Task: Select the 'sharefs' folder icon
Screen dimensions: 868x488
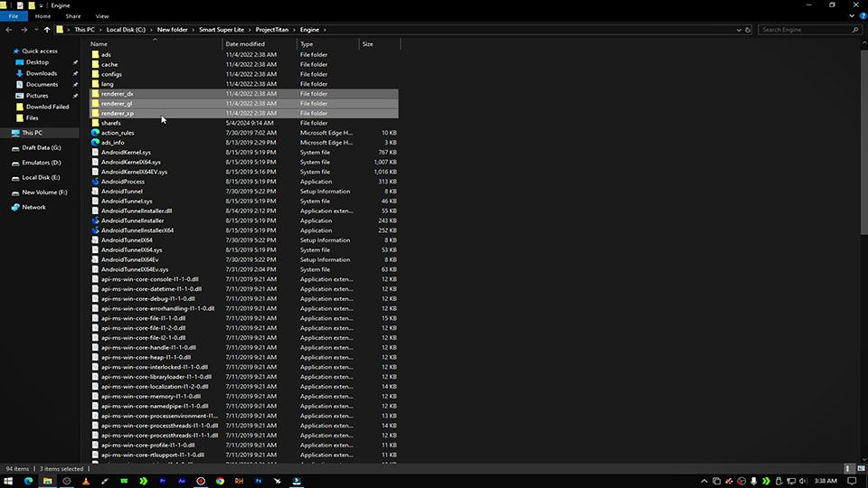Action: [x=95, y=123]
